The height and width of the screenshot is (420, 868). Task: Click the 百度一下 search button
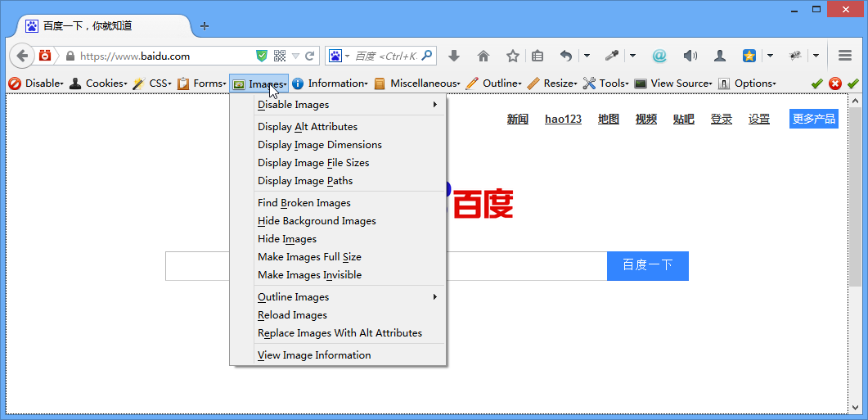click(648, 265)
